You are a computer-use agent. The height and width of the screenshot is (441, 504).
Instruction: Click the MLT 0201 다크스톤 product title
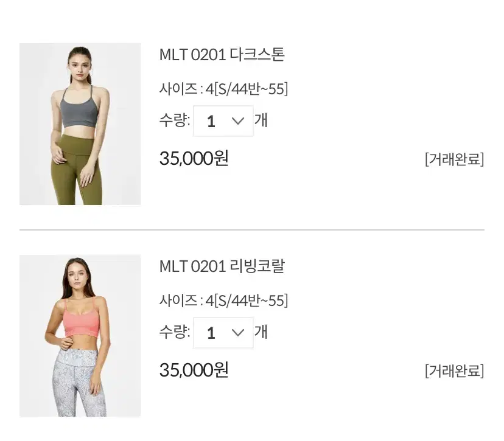pos(222,55)
